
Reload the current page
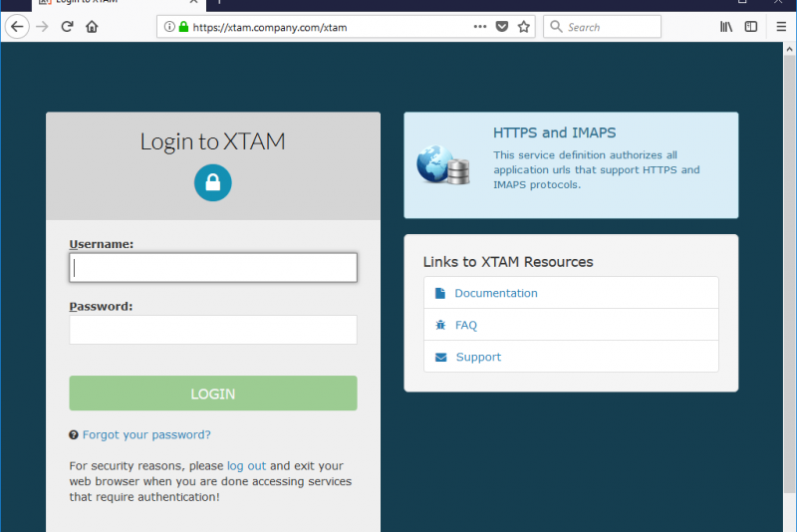pyautogui.click(x=68, y=27)
